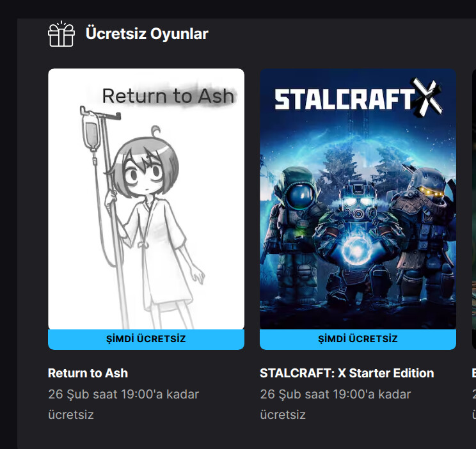Click the Return to Ash logo text on cover
The height and width of the screenshot is (449, 476).
(x=168, y=96)
